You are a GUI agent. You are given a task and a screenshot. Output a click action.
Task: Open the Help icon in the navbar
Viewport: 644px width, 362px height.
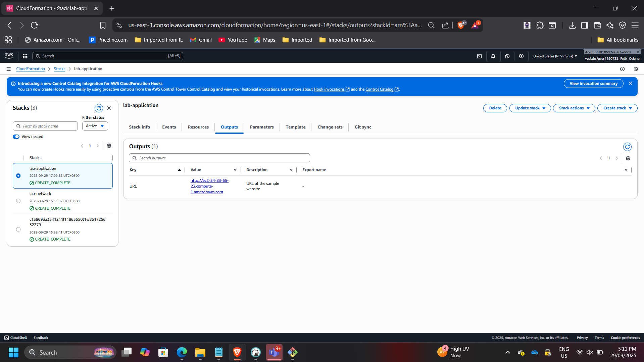click(507, 56)
